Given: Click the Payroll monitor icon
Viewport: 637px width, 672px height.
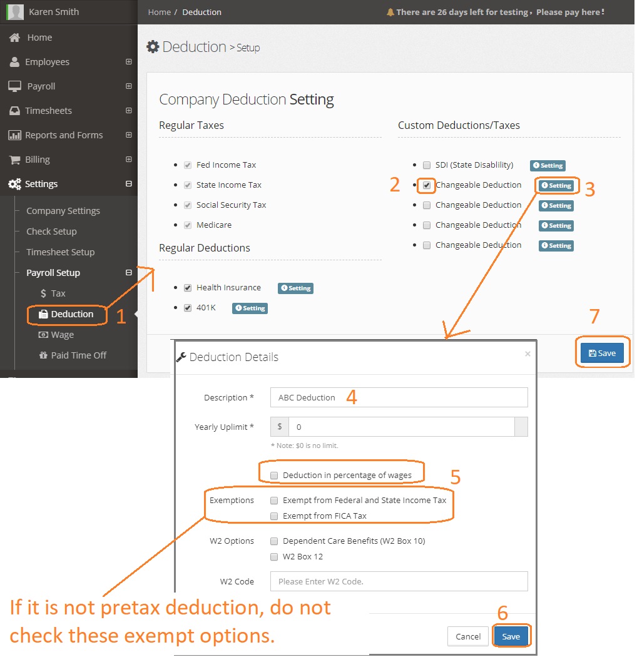Looking at the screenshot, I should click(x=14, y=86).
